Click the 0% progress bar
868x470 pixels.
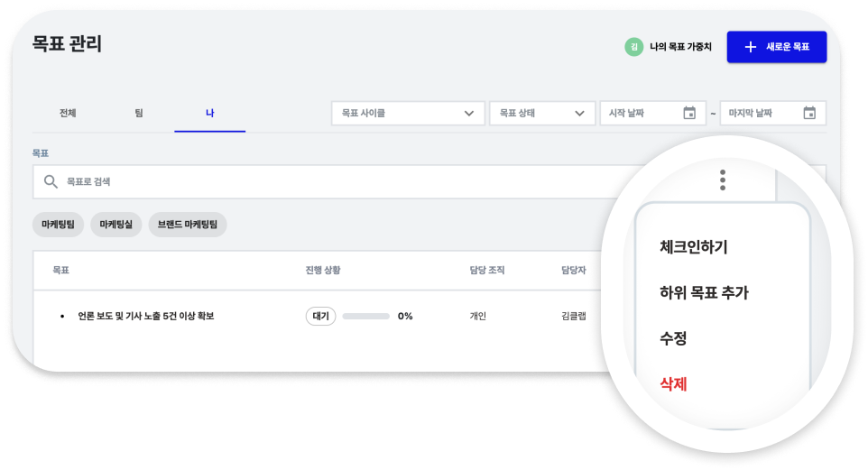(366, 316)
